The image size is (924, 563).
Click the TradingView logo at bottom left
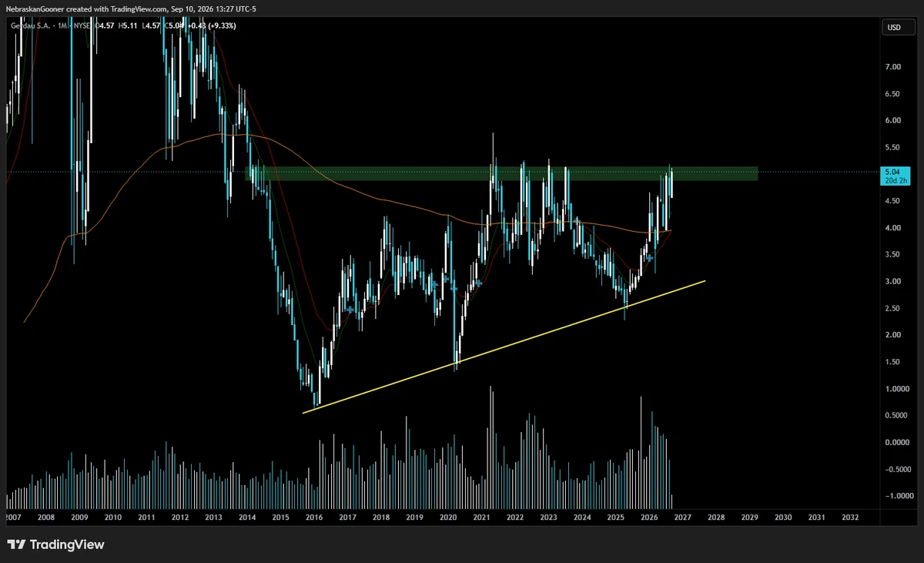[55, 545]
